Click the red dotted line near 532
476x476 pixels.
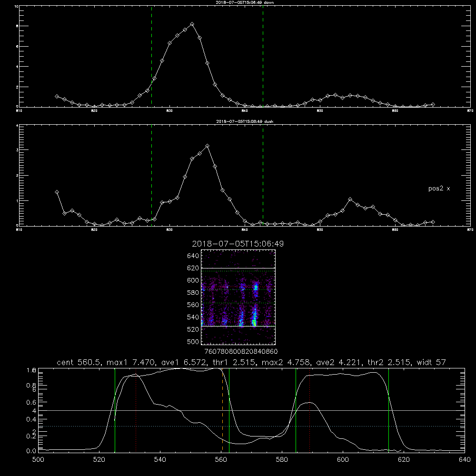pyautogui.click(x=136, y=410)
